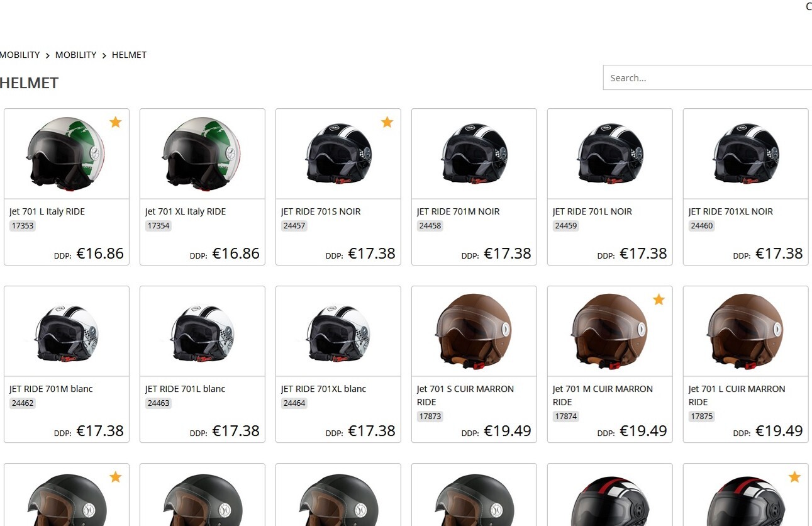Go to the HELMET breadcrumb
Screen dimensions: 812x526
pos(129,55)
